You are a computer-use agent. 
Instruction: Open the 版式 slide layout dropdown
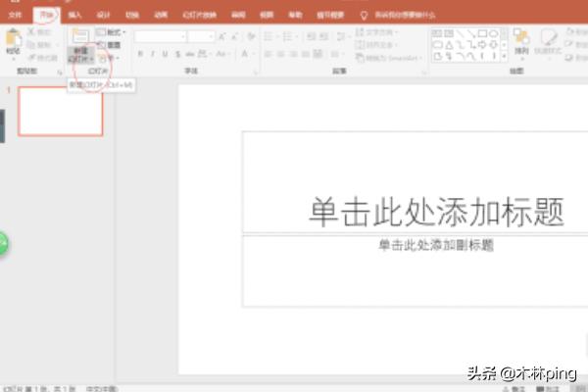(111, 32)
